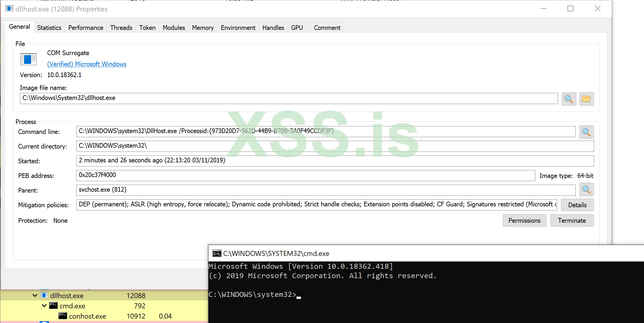Image resolution: width=644 pixels, height=323 pixels.
Task: Click magnifier icon next to Command line
Action: point(586,132)
